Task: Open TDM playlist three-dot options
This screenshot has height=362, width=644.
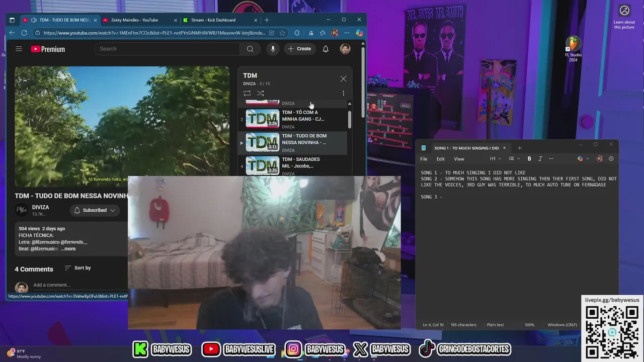Action: click(x=343, y=93)
